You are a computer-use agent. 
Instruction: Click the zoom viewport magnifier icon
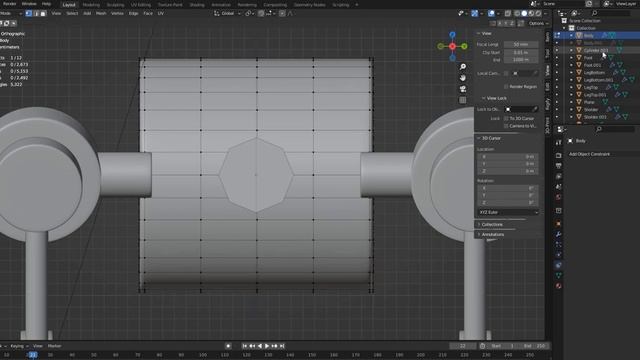462,67
